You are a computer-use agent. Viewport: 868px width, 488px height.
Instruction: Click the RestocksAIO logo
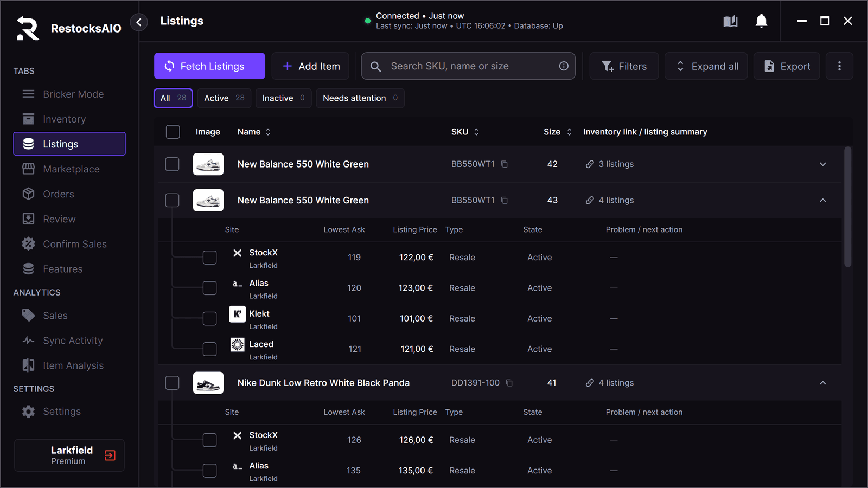click(28, 28)
